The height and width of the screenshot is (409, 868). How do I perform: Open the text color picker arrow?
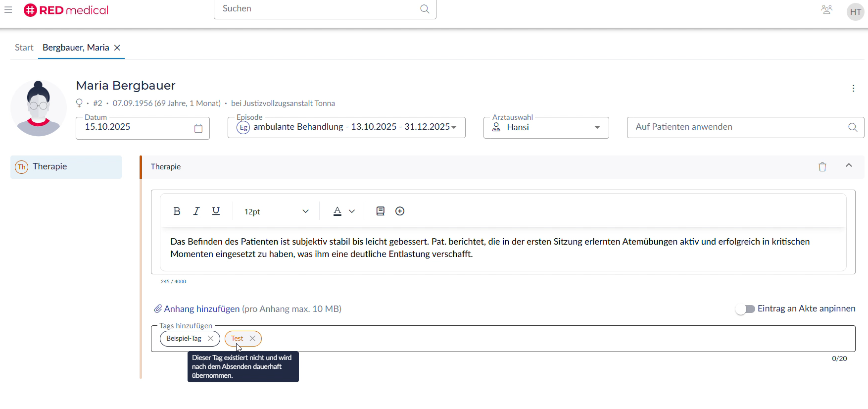coord(352,211)
